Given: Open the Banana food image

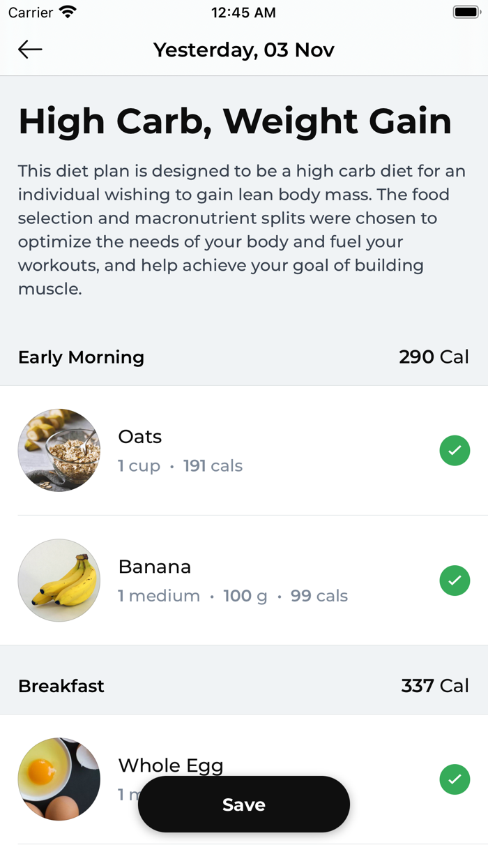Looking at the screenshot, I should pyautogui.click(x=59, y=580).
